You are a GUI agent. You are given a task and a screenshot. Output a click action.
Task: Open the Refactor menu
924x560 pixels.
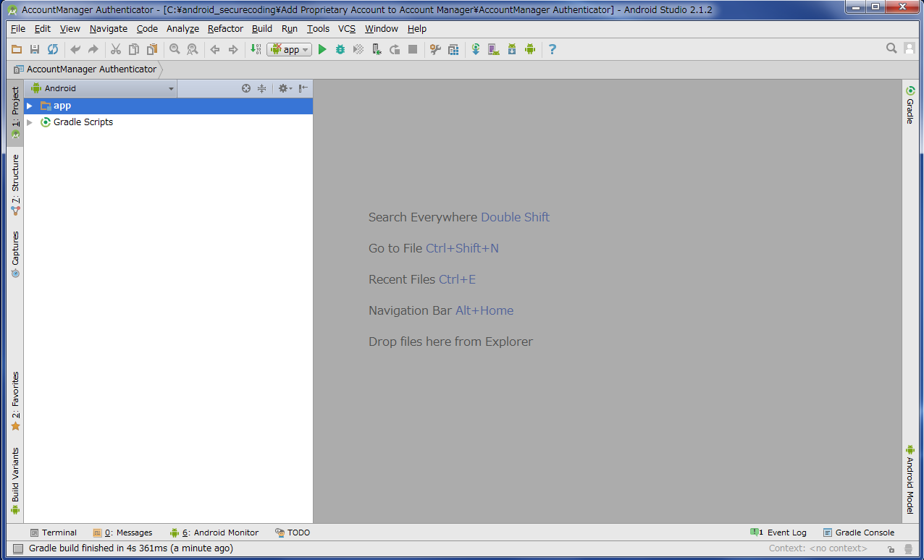click(x=225, y=29)
